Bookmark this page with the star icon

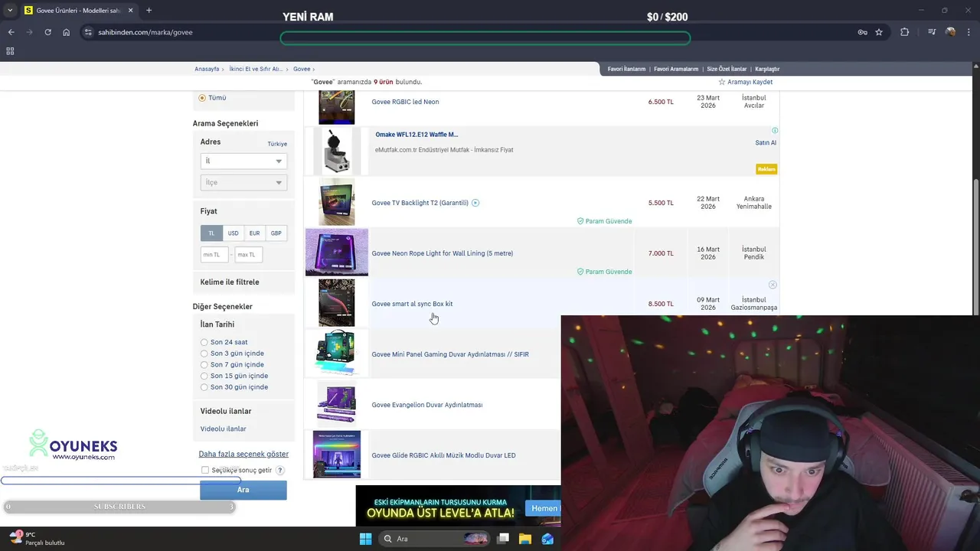(x=879, y=32)
